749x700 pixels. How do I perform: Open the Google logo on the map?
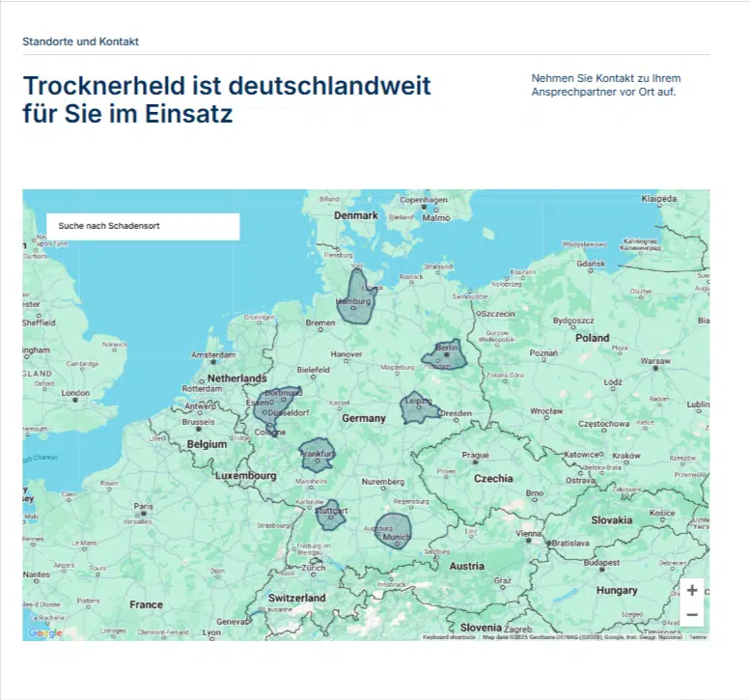pos(44,633)
